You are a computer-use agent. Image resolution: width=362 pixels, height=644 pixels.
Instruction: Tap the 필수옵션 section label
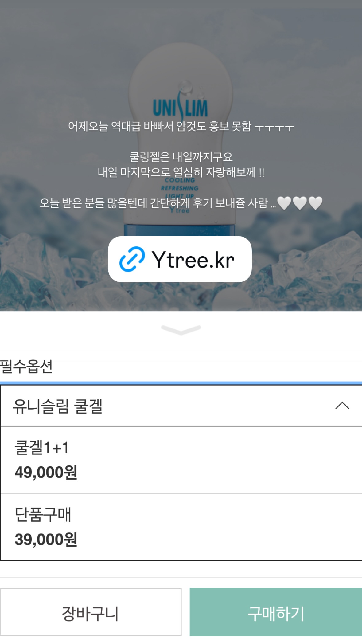point(26,366)
